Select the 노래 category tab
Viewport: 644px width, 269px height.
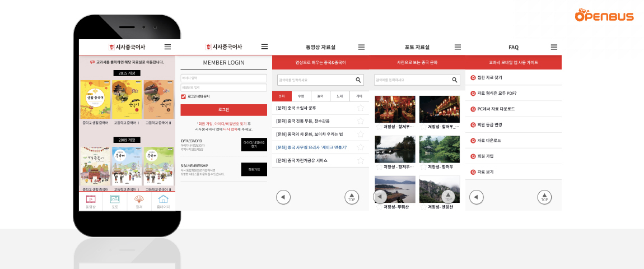point(340,96)
